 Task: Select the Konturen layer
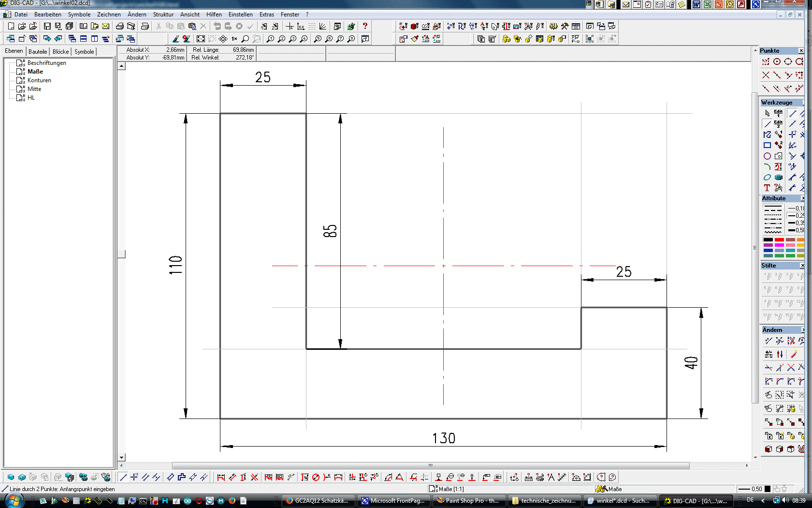click(39, 80)
